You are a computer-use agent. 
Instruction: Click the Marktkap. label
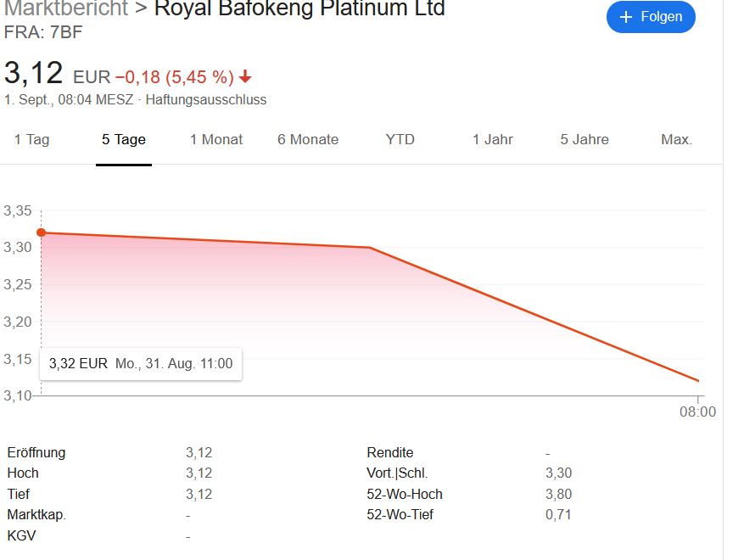[x=36, y=514]
